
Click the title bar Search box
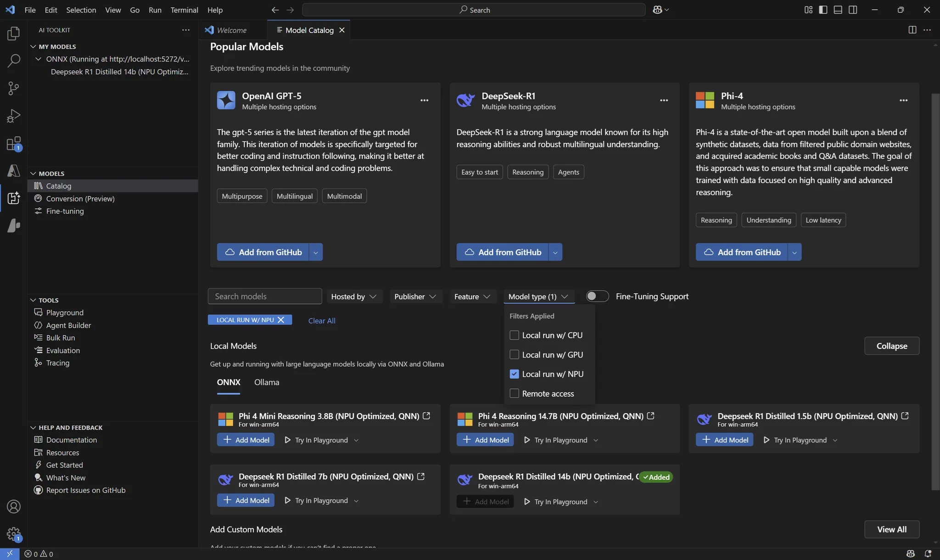click(x=474, y=10)
